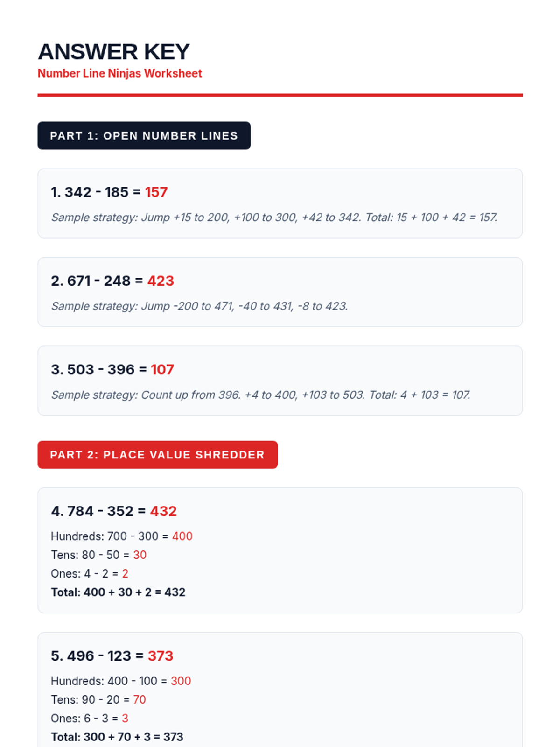Image resolution: width=560 pixels, height=747 pixels.
Task: Click the Total: 400 + 30 + 2 line
Action: pyautogui.click(x=118, y=592)
